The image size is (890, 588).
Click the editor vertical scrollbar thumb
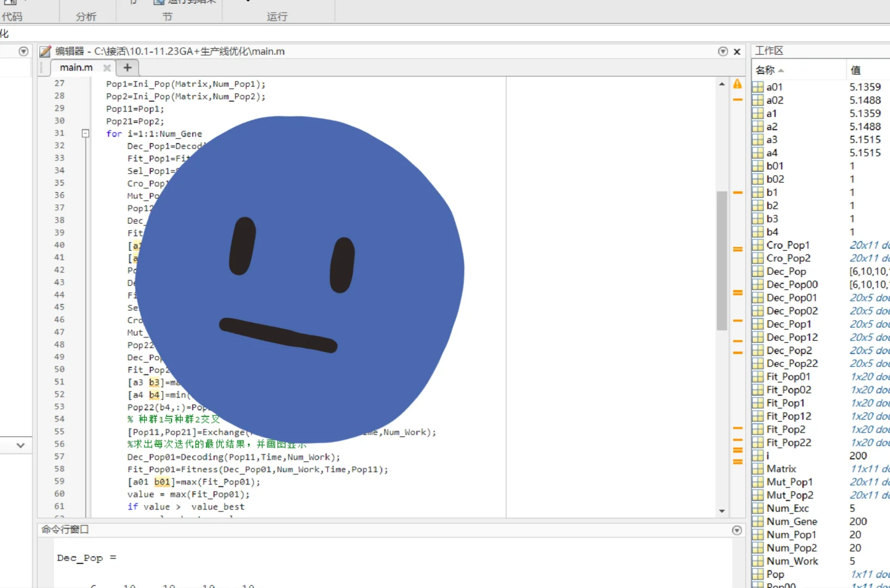pyautogui.click(x=722, y=260)
